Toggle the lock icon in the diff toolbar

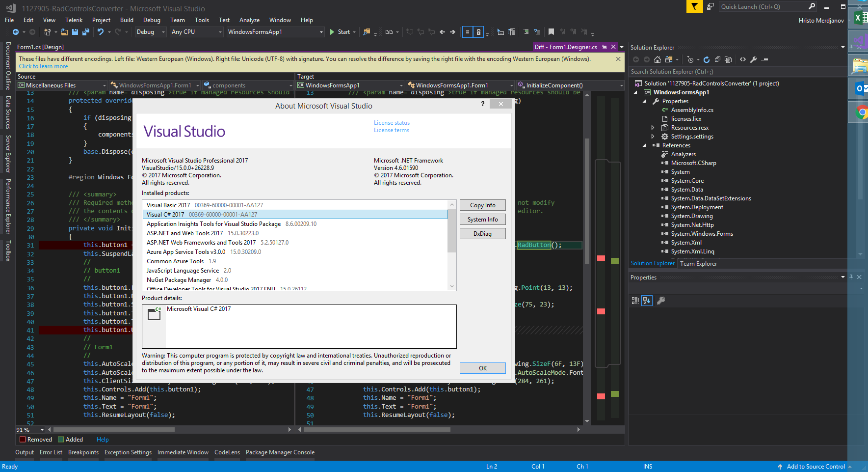(478, 32)
